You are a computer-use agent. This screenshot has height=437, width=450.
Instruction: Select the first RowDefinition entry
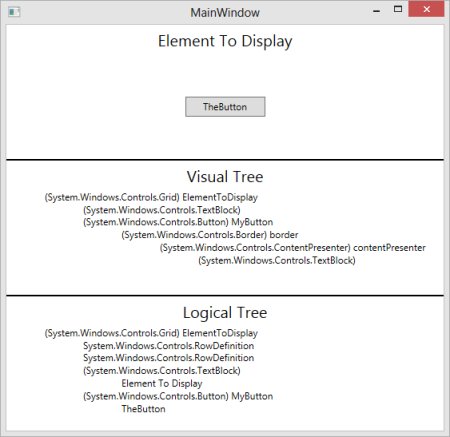pyautogui.click(x=169, y=346)
